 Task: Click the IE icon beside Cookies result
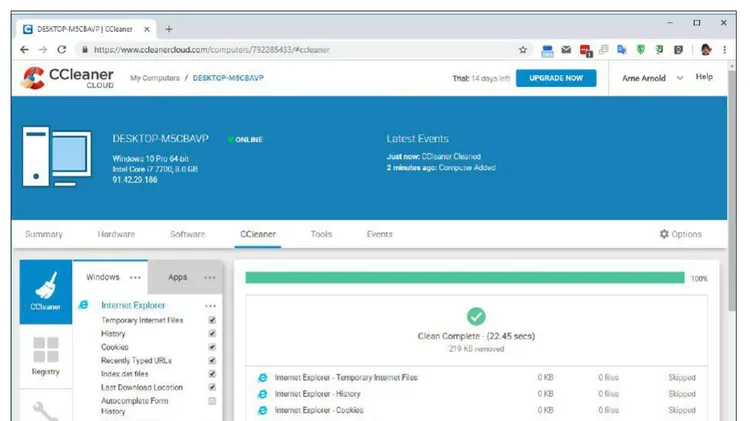tap(263, 410)
